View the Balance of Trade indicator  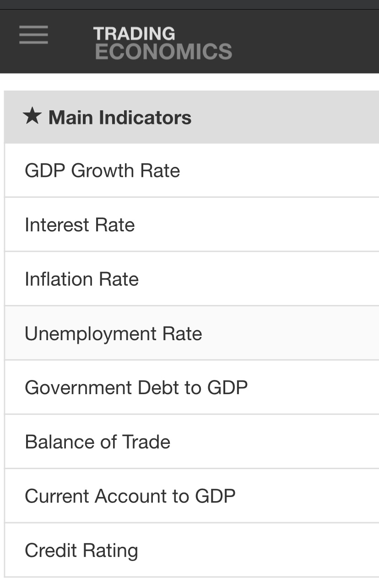pos(97,442)
